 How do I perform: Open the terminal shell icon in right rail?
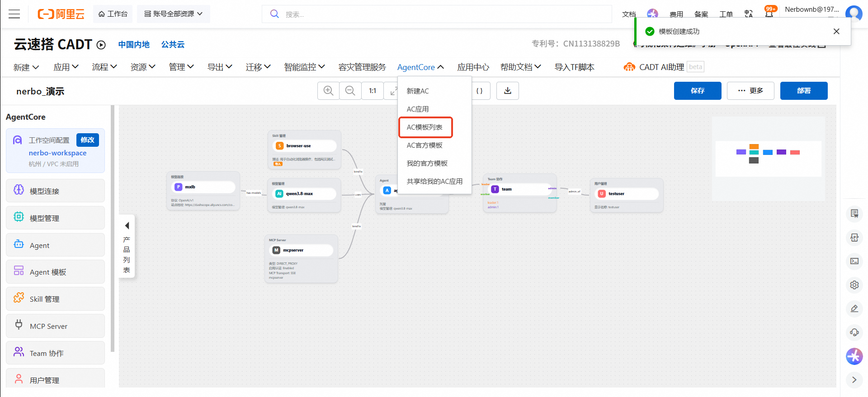click(854, 261)
